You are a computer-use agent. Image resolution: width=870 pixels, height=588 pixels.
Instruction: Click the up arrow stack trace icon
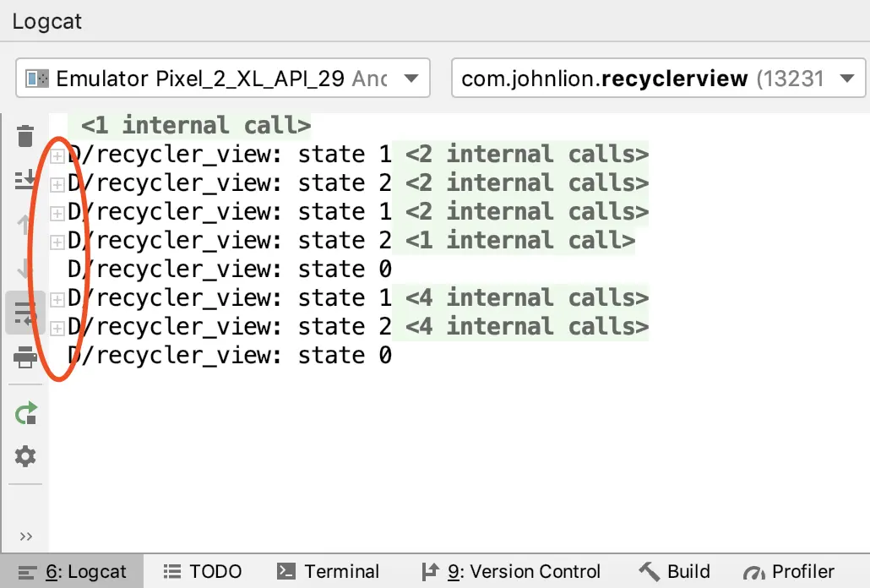click(24, 224)
